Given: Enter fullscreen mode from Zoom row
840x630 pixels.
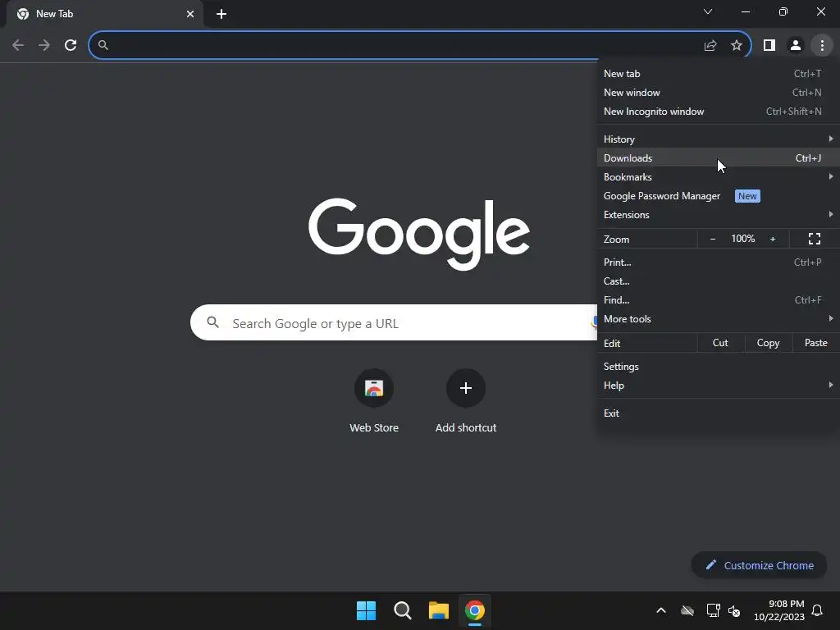Looking at the screenshot, I should tap(815, 239).
